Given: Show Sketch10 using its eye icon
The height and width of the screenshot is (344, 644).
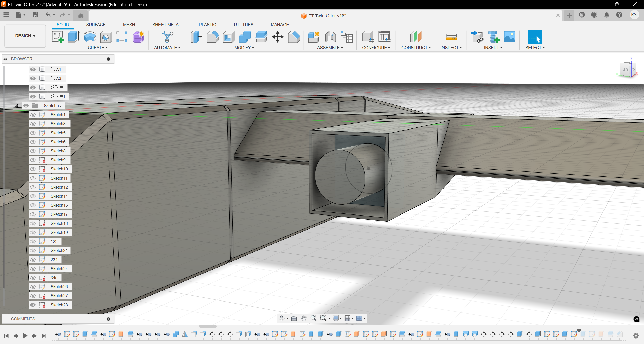Looking at the screenshot, I should point(33,169).
